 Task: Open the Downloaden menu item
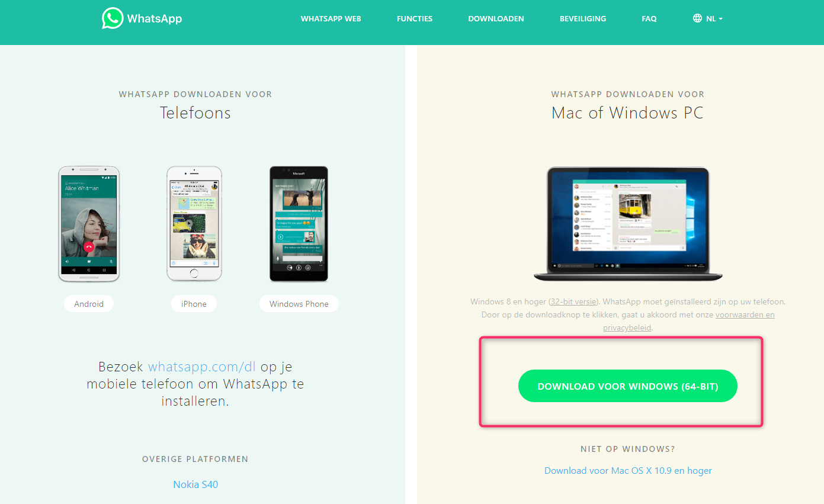(496, 19)
